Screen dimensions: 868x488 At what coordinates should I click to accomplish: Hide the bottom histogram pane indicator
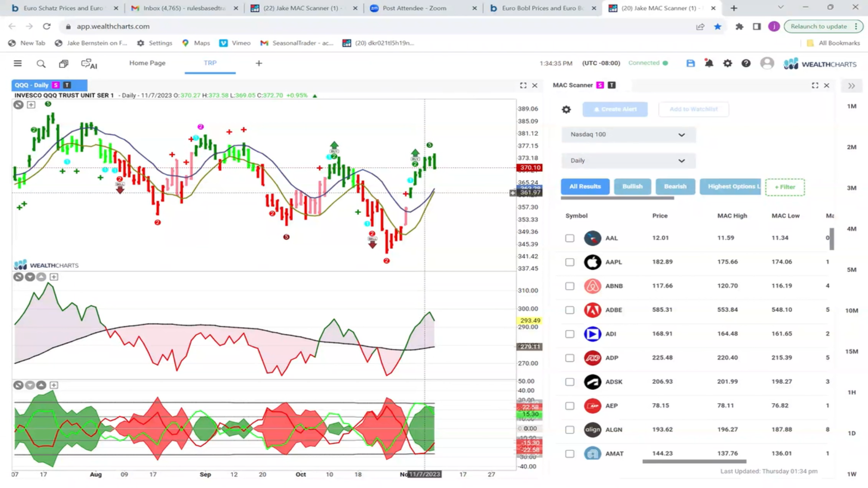tap(18, 385)
